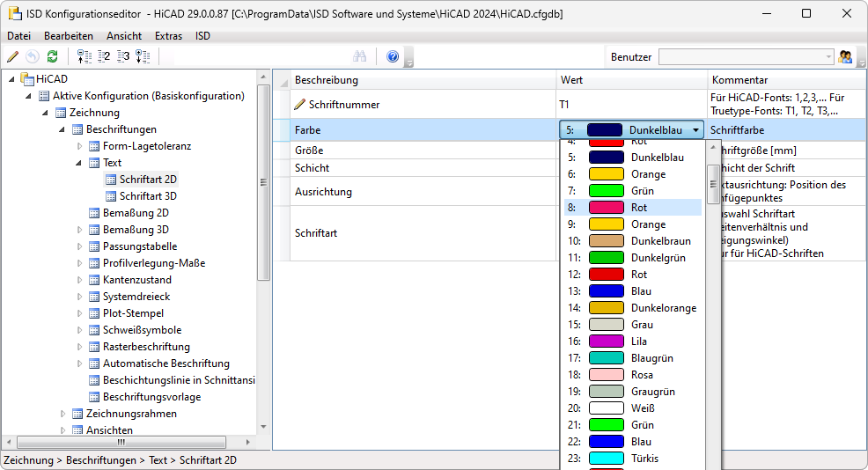
Task: Open the ISD menu
Action: pos(202,36)
